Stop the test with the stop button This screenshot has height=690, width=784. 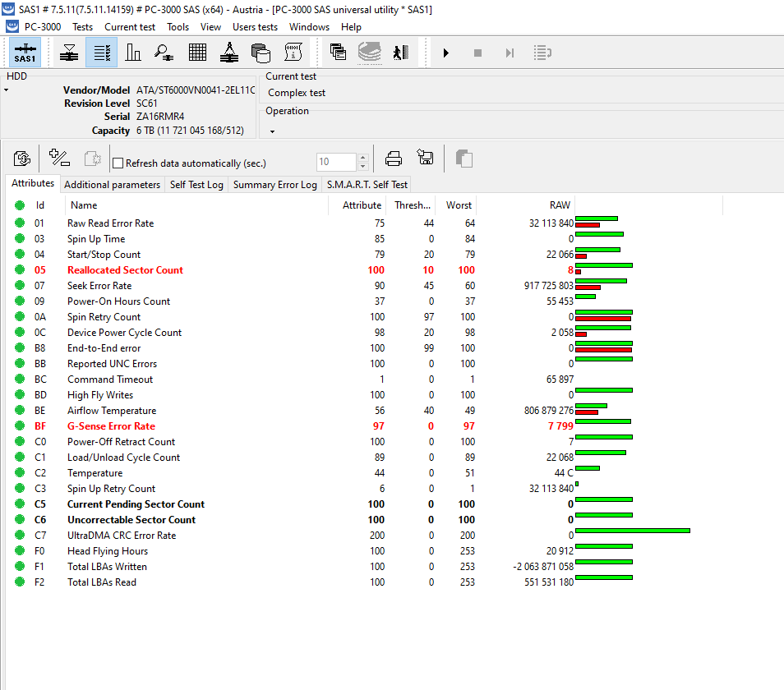coord(478,53)
